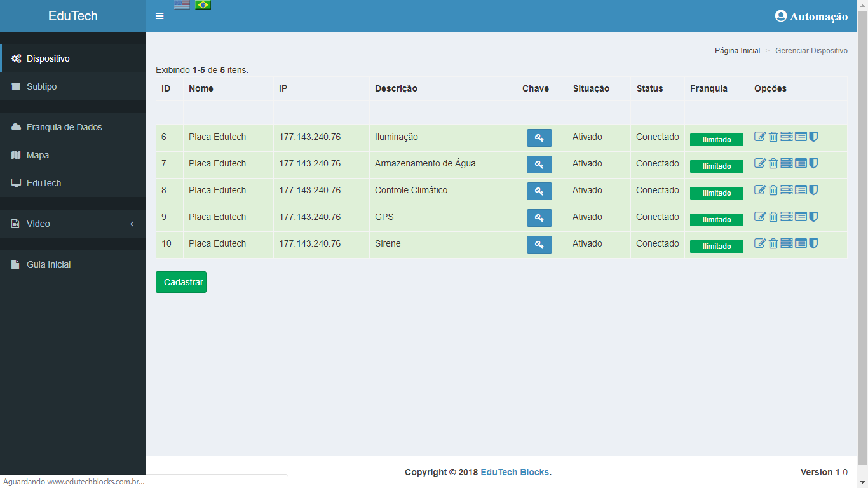
Task: Show key for Iluminação device
Action: 539,138
